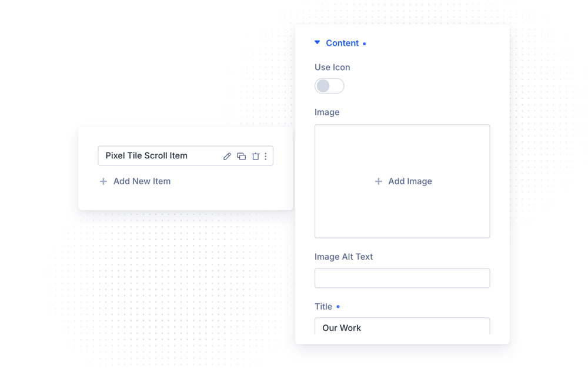Duplicate the Pixel Tile Scroll Item
This screenshot has height=368, width=588.
click(x=242, y=156)
